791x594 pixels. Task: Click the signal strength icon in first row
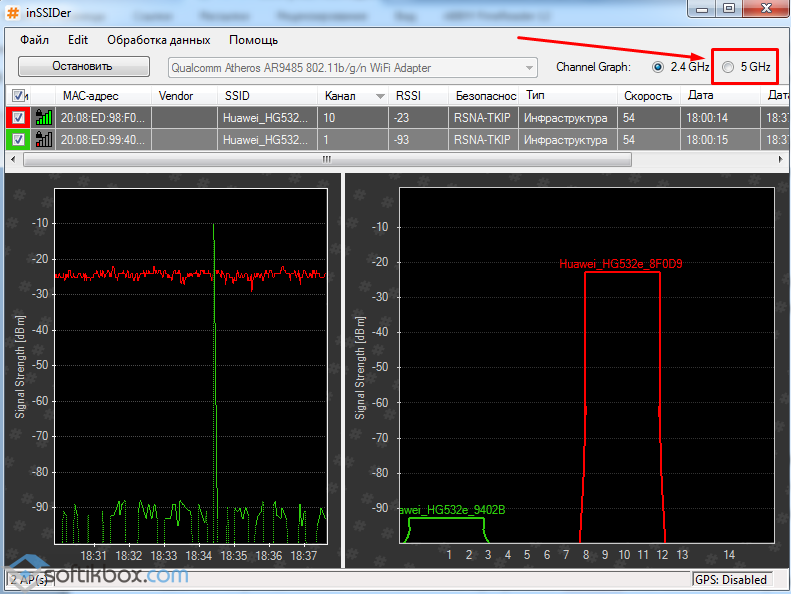43,117
